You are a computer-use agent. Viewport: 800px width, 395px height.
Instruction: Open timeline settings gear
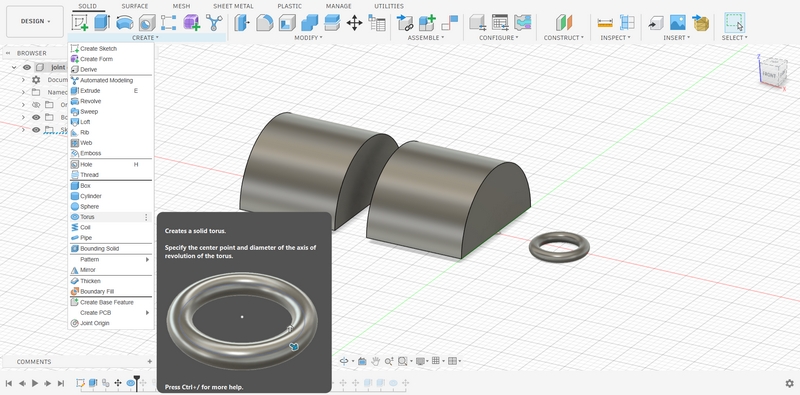click(789, 383)
